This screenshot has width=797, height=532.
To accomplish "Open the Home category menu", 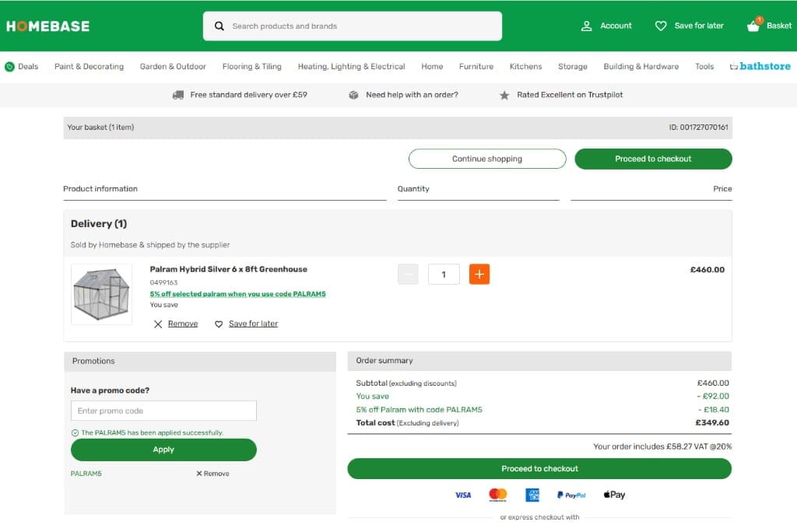I will [432, 67].
